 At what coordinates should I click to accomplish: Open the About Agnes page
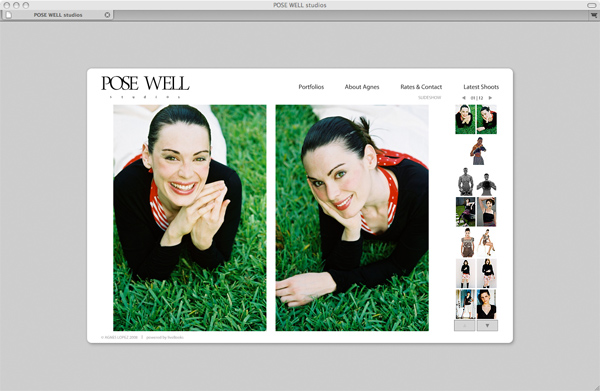(x=362, y=87)
